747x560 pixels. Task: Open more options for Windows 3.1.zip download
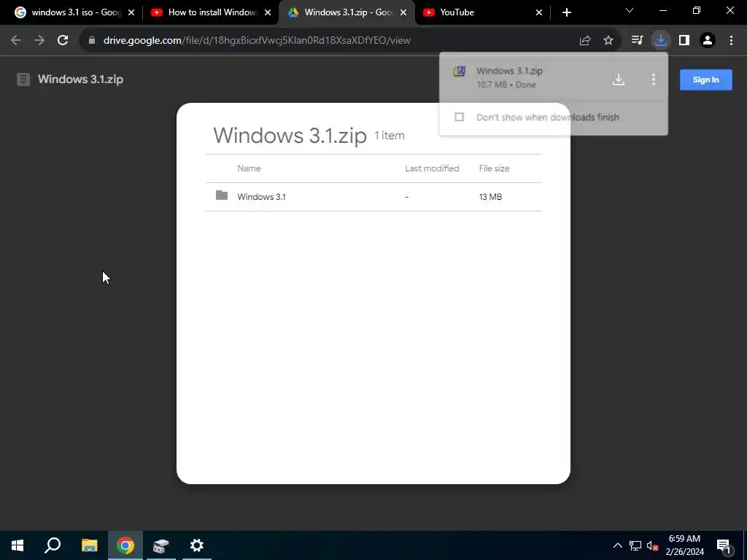[653, 79]
